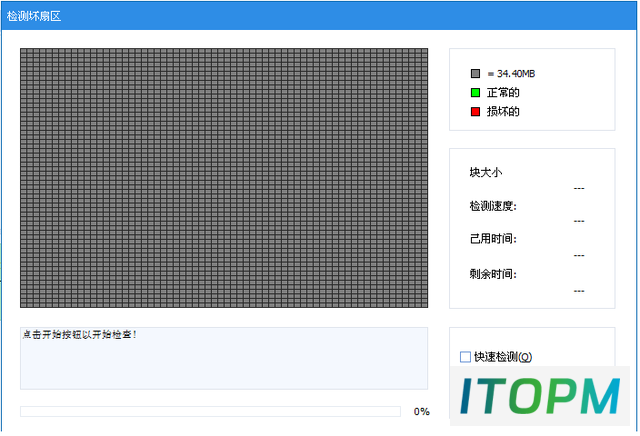Click the scan progress bar
This screenshot has width=640, height=436.
pos(210,412)
